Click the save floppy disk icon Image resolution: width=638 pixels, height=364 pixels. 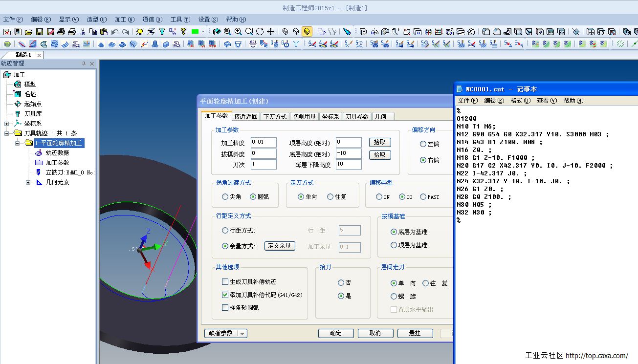pos(40,32)
